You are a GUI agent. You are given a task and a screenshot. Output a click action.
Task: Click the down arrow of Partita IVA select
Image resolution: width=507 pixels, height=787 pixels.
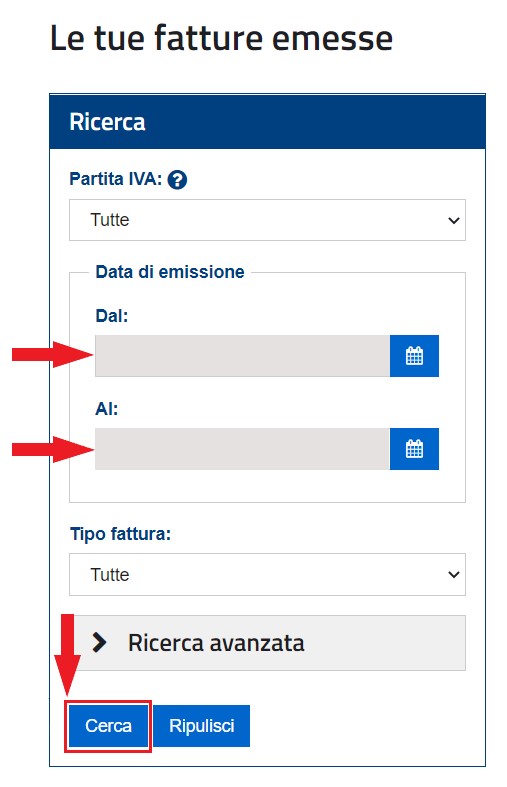[453, 220]
